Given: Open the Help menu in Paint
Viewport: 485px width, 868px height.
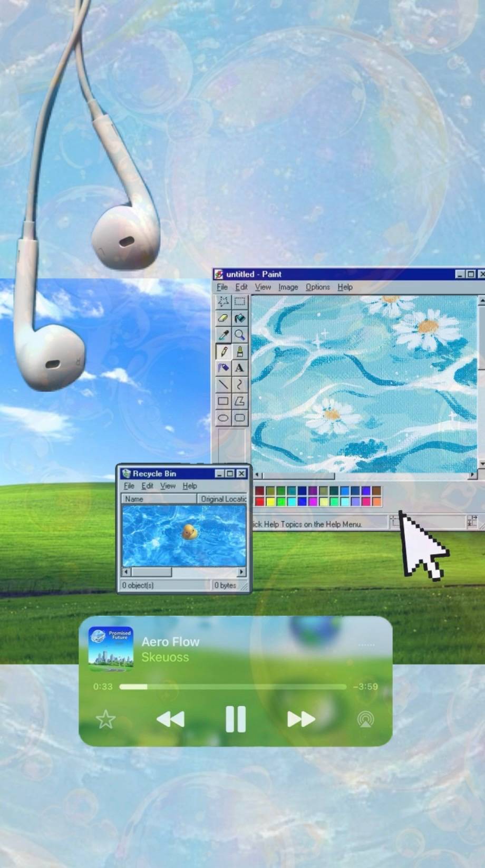Looking at the screenshot, I should point(345,287).
